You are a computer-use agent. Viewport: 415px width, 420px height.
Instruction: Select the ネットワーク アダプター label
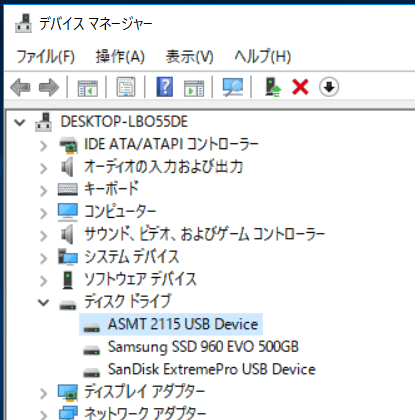click(145, 413)
